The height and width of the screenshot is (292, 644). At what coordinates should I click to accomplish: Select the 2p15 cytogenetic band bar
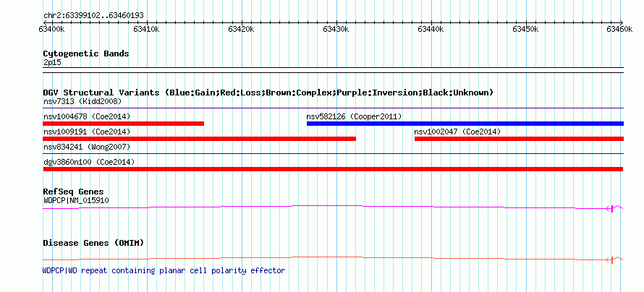[x=333, y=70]
